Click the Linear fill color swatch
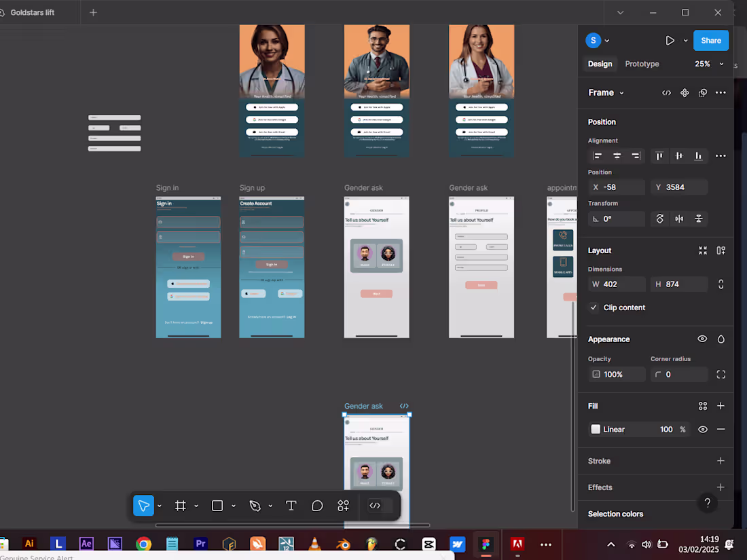 (596, 429)
